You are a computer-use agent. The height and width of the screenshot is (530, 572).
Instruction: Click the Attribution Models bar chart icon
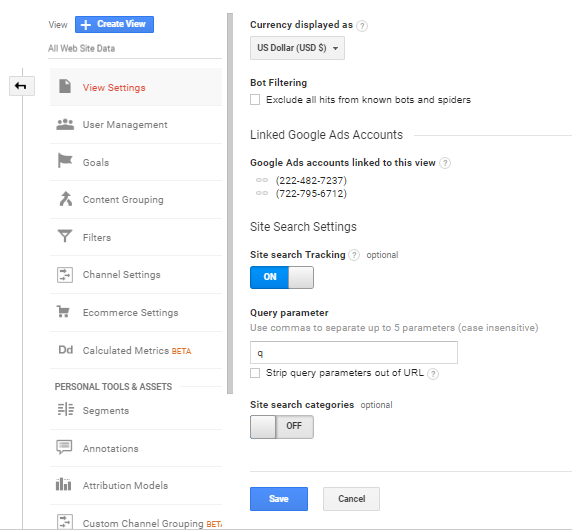click(63, 484)
